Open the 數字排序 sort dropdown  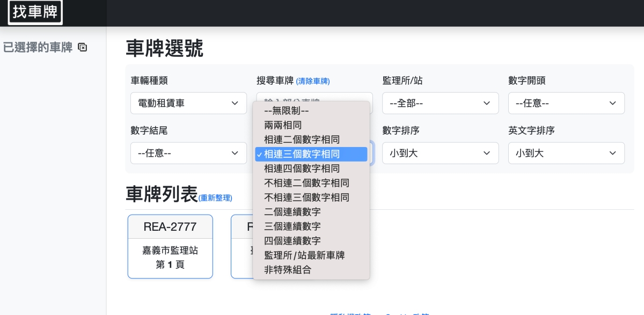point(440,153)
